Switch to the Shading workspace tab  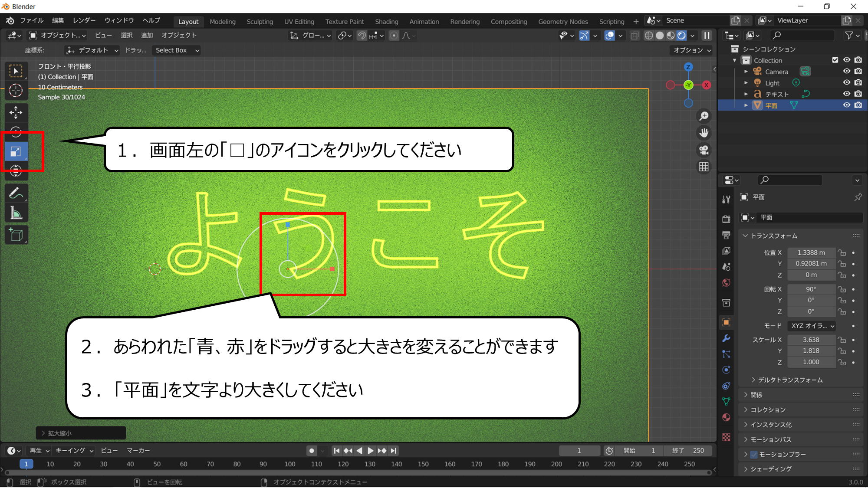[x=386, y=21]
